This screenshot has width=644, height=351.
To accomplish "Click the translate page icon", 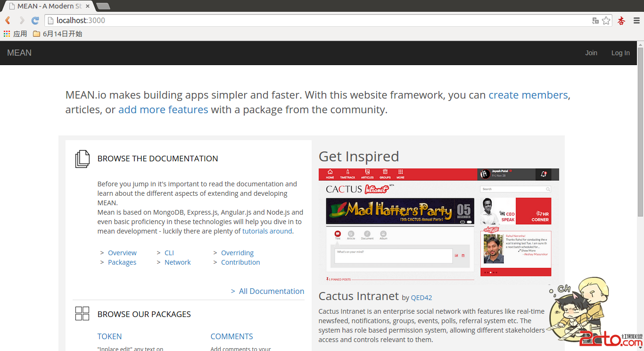I will coord(595,20).
